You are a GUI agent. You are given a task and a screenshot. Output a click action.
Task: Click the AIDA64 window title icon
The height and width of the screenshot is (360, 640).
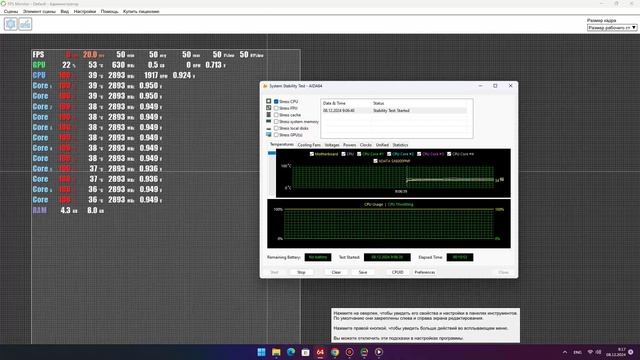pyautogui.click(x=265, y=86)
